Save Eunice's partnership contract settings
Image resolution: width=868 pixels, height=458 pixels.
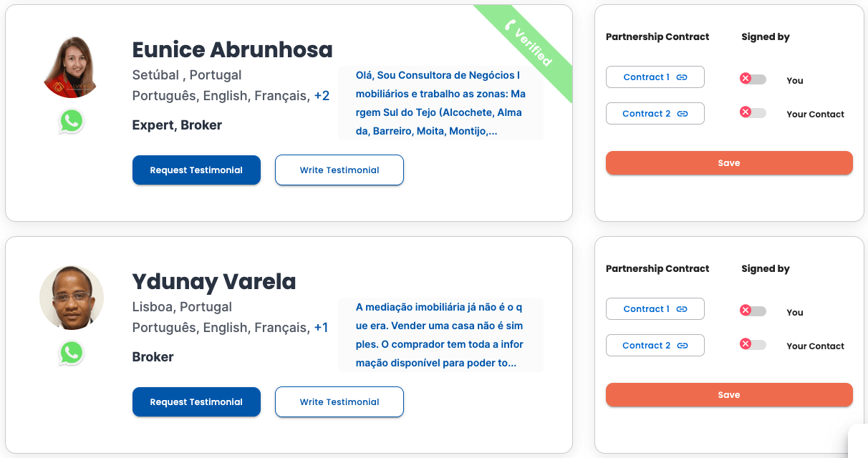point(729,163)
